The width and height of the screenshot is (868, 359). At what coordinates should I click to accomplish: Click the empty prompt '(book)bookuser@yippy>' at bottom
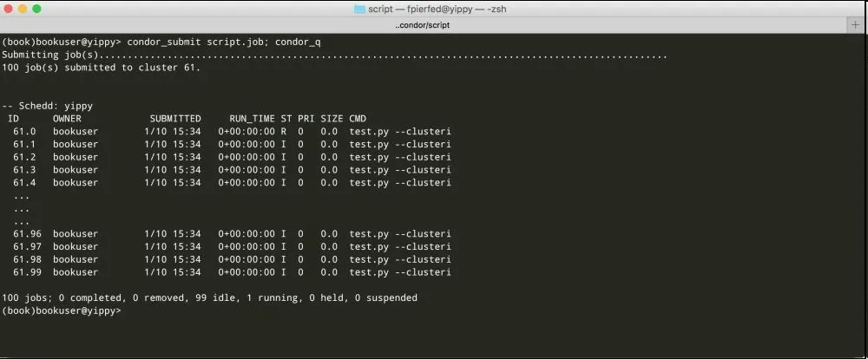(x=61, y=310)
